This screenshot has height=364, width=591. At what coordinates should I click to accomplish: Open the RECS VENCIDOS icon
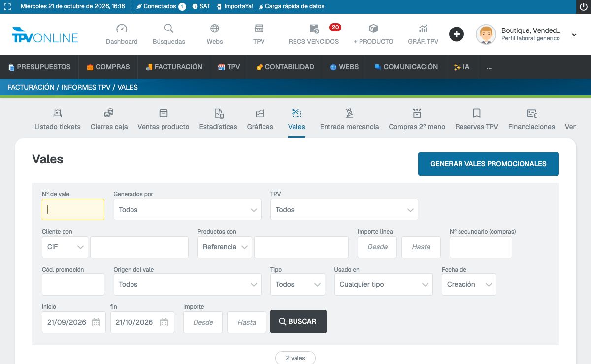(x=314, y=29)
